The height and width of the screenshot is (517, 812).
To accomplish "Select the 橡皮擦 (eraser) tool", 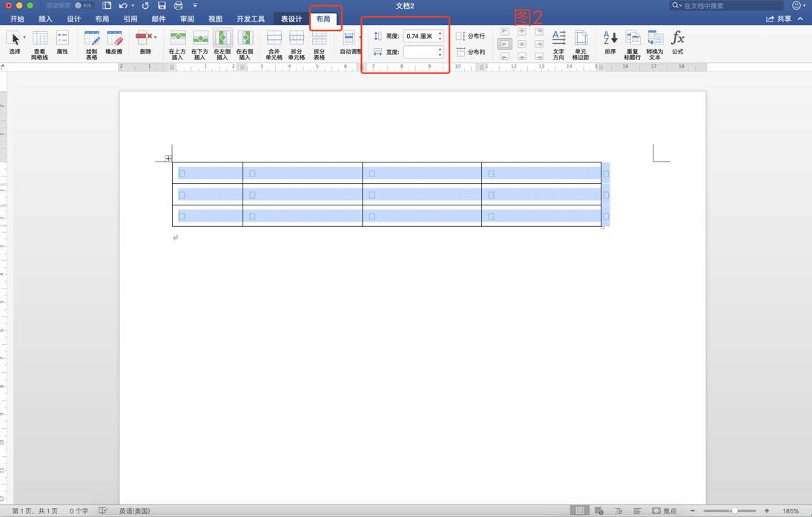I will (114, 44).
